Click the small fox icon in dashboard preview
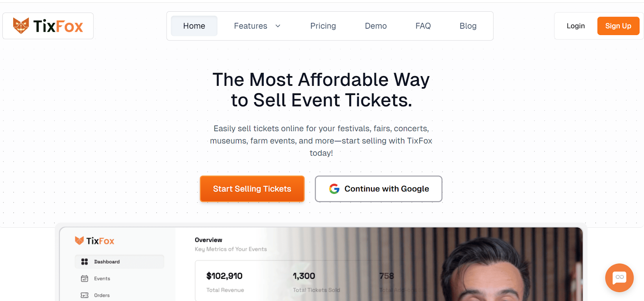Image resolution: width=644 pixels, height=301 pixels. 79,241
